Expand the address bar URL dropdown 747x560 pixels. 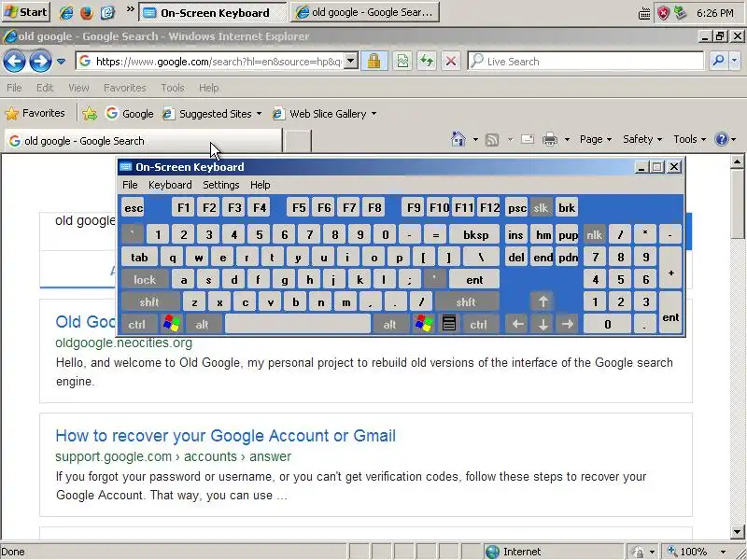[351, 61]
